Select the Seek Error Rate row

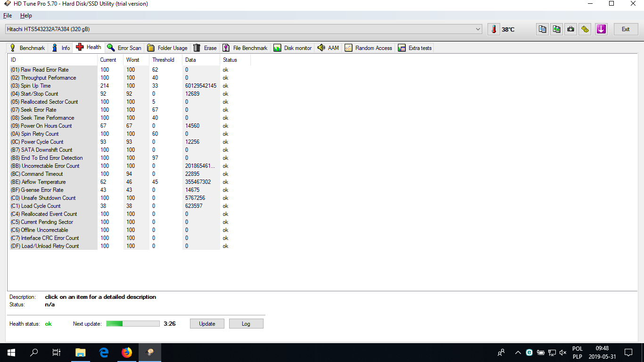pos(130,110)
